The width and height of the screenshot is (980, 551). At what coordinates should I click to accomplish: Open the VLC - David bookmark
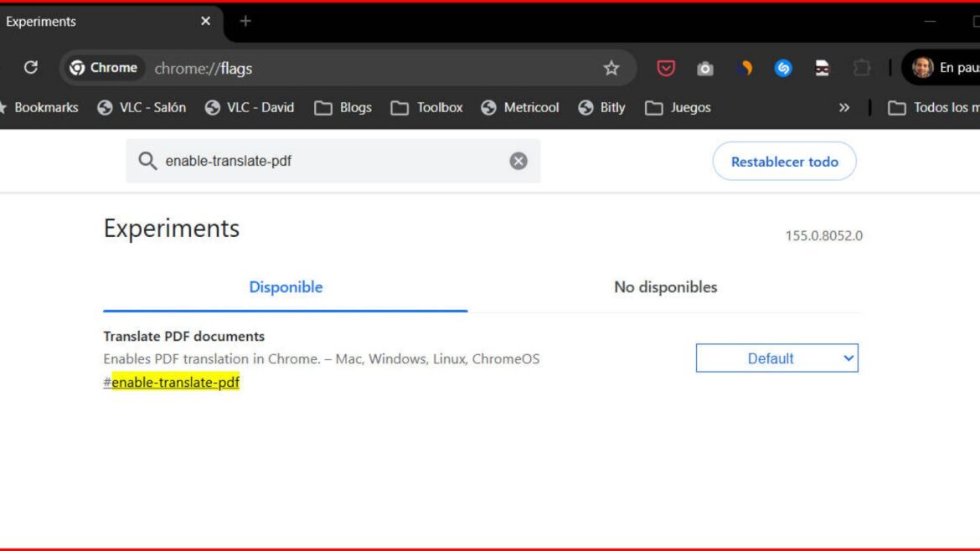(x=250, y=107)
